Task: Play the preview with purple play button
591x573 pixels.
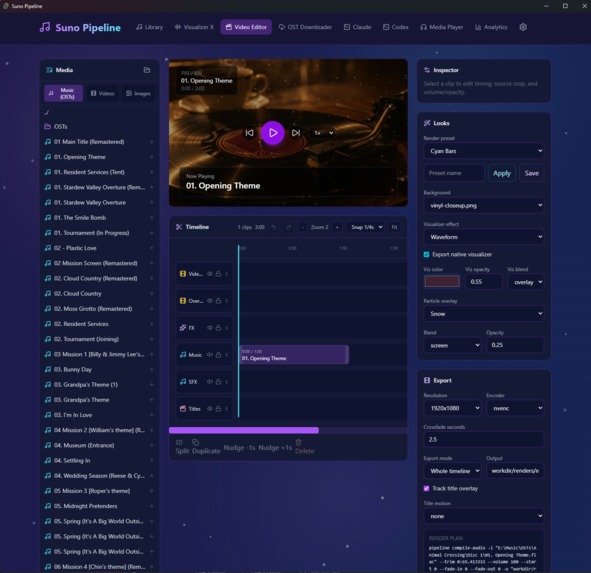Action: (x=273, y=133)
